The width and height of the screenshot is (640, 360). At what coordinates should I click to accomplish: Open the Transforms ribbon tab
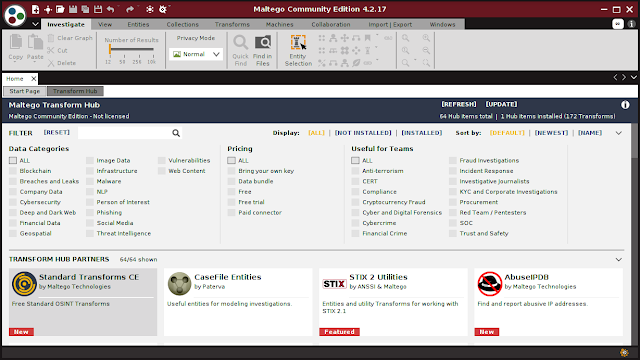click(x=232, y=24)
